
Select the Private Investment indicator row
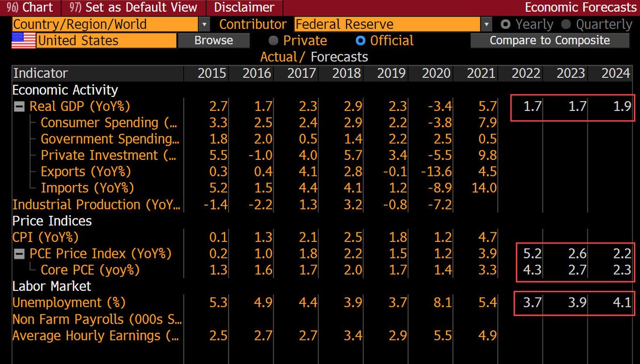(108, 156)
